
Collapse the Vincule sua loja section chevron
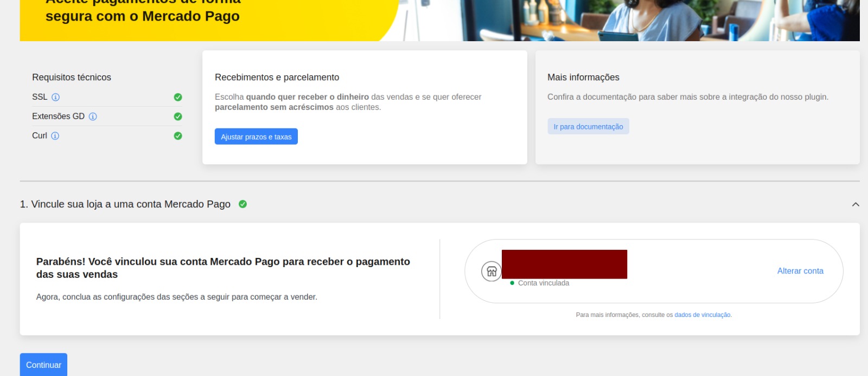tap(856, 204)
